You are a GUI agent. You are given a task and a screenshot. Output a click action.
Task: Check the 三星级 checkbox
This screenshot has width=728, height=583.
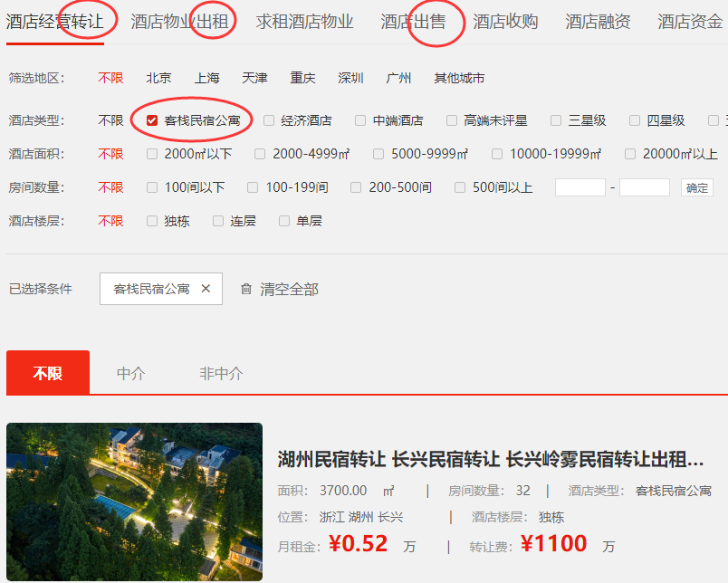tap(556, 120)
